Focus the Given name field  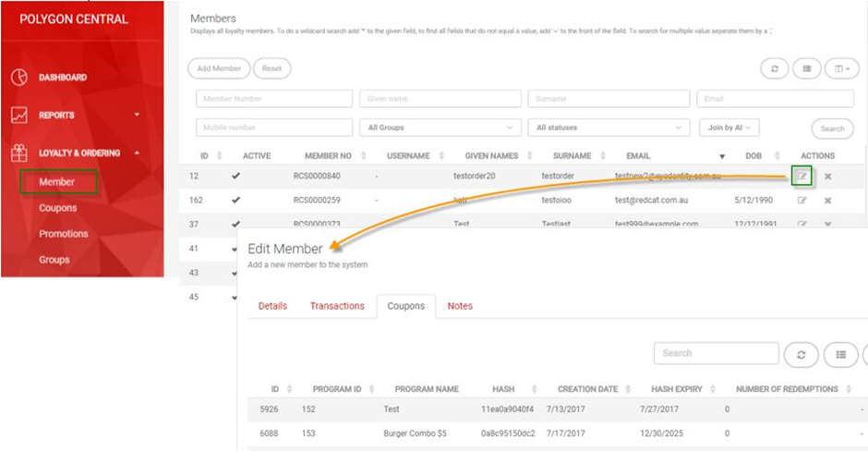[440, 99]
